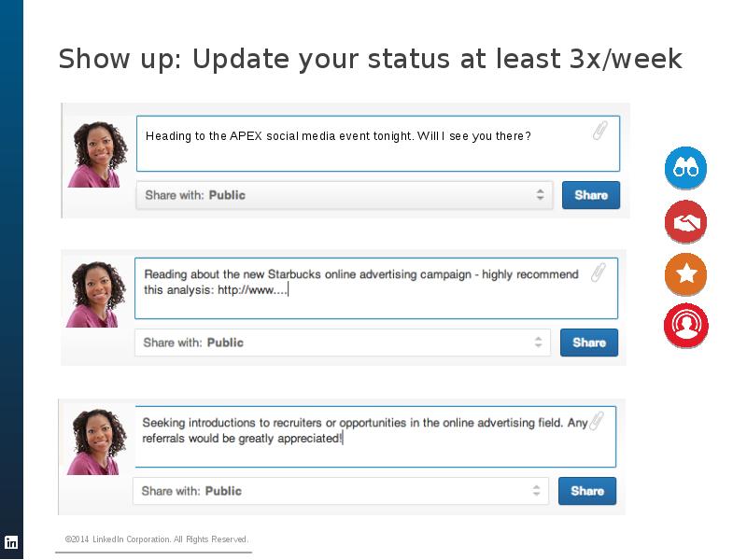Viewport: 747px width, 560px height.
Task: Click paperclip attach icon in Starbucks post
Action: pyautogui.click(x=599, y=272)
